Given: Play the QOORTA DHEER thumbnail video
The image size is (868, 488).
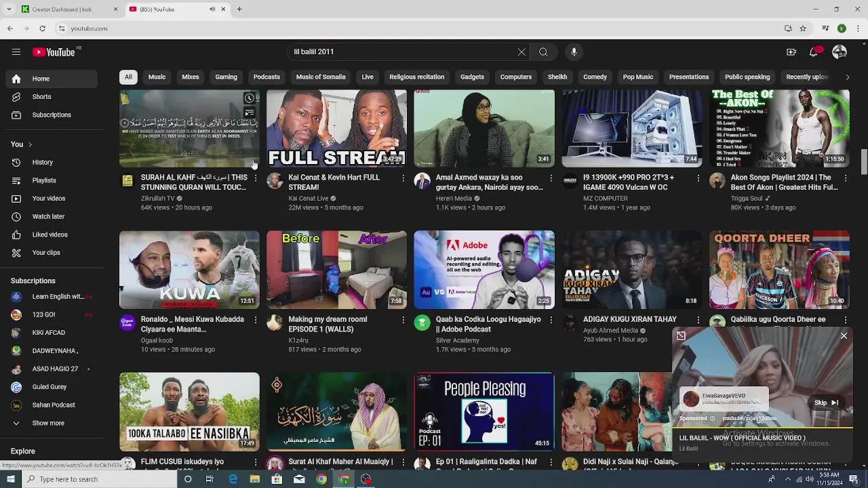Looking at the screenshot, I should click(779, 270).
